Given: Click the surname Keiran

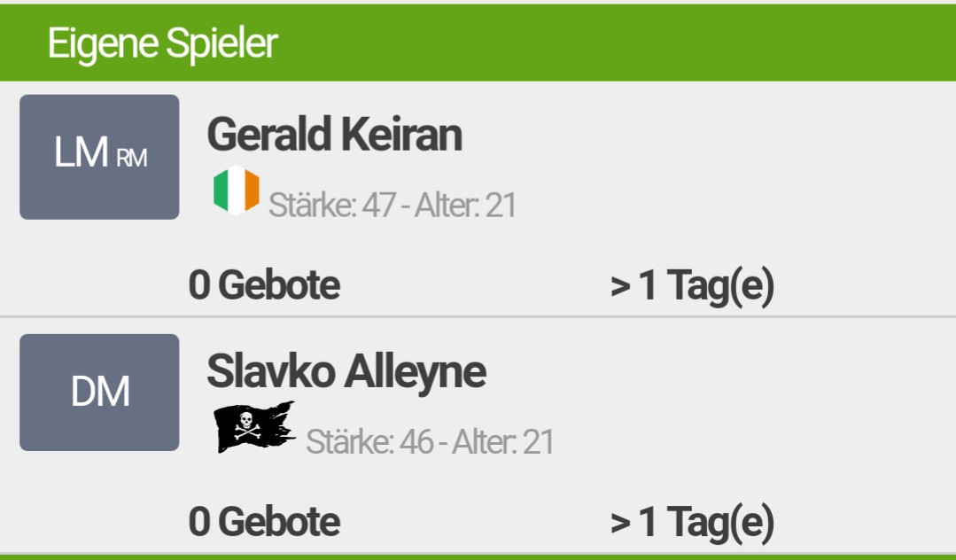Looking at the screenshot, I should pos(400,135).
